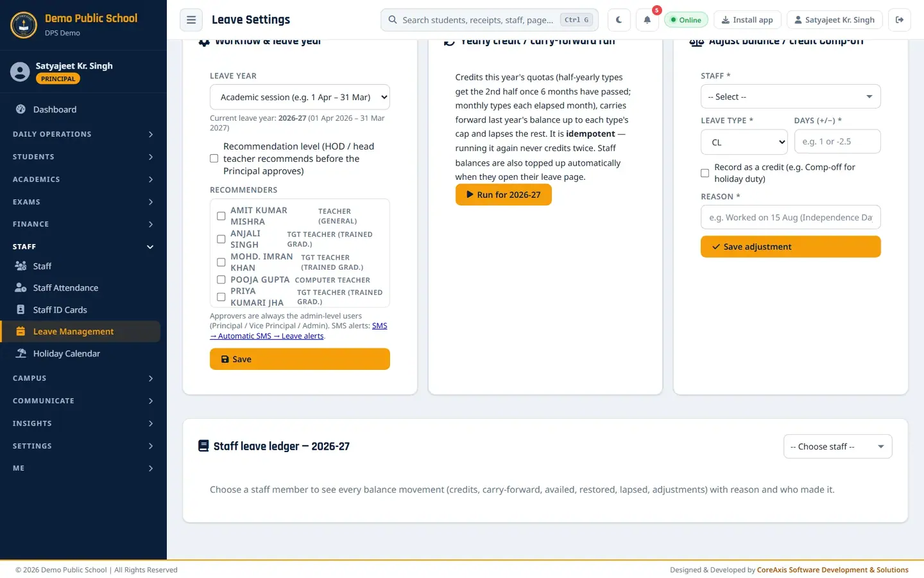Click Save adjustment button
This screenshot has width=924, height=578.
(791, 247)
